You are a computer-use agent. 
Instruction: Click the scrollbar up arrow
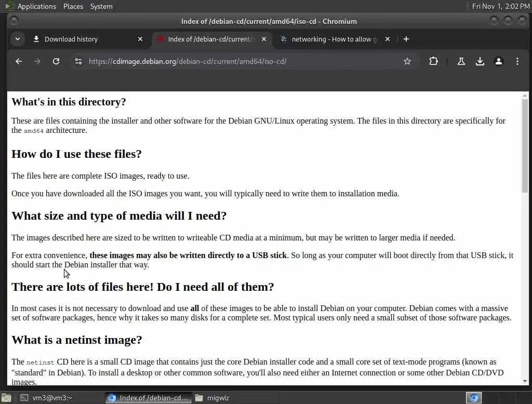click(525, 96)
